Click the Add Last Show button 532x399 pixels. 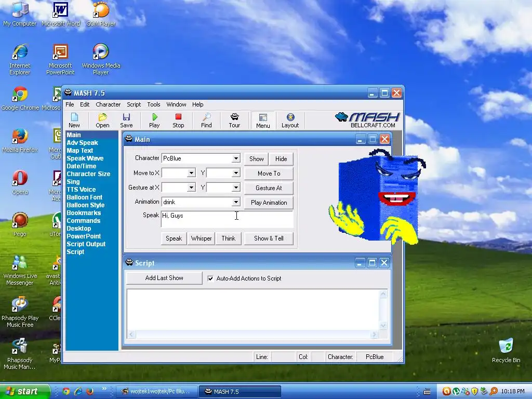point(164,278)
